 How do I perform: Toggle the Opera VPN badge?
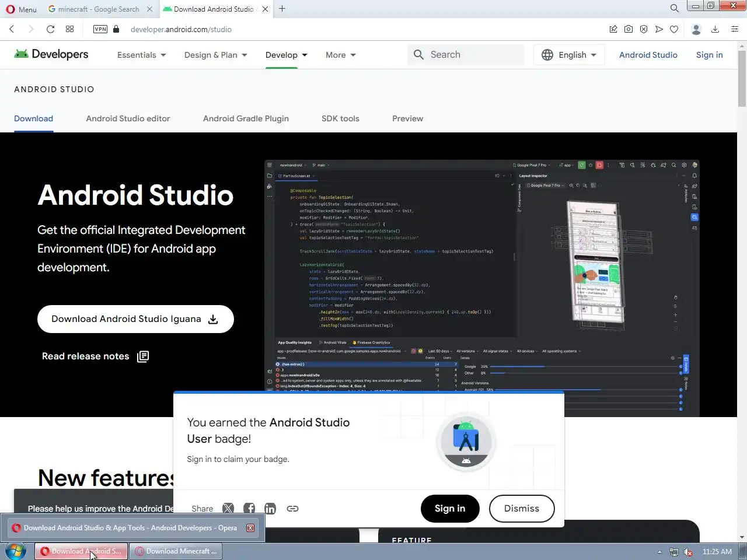tap(100, 29)
